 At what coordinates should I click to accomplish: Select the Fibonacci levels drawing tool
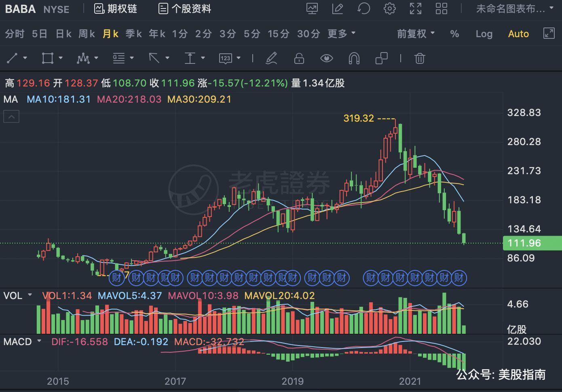(x=118, y=59)
